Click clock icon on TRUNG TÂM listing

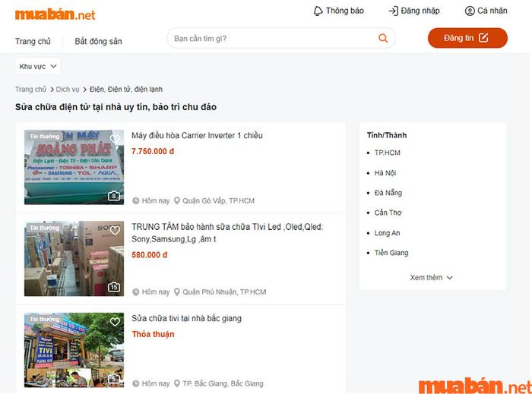[x=136, y=292]
